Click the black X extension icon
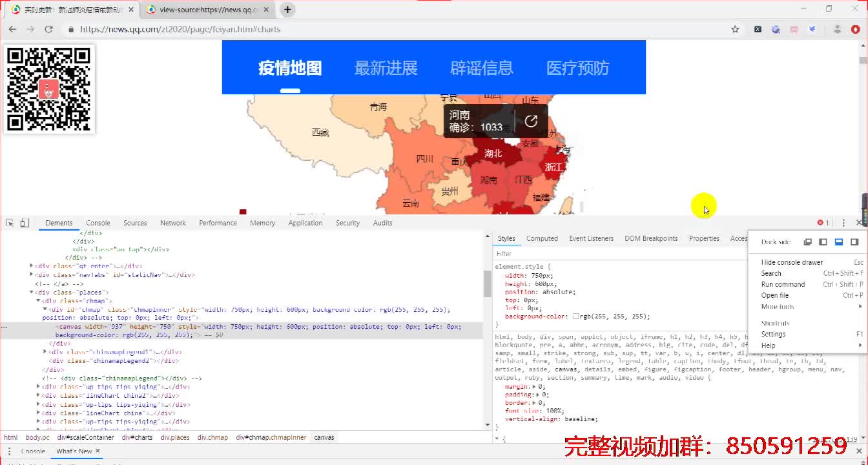The height and width of the screenshot is (465, 868). point(758,29)
